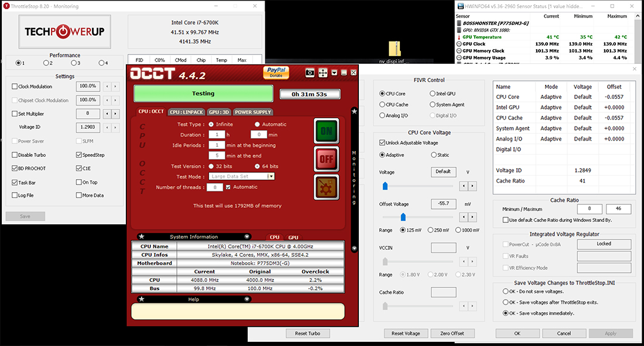
Task: Toggle the BD PROCHOT checkbox
Action: tap(15, 168)
